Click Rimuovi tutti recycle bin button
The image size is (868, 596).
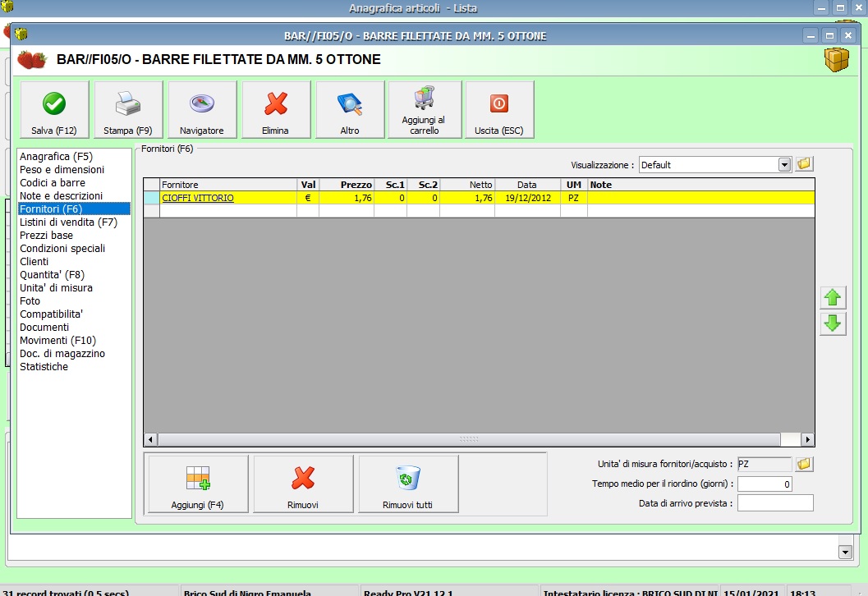point(408,484)
